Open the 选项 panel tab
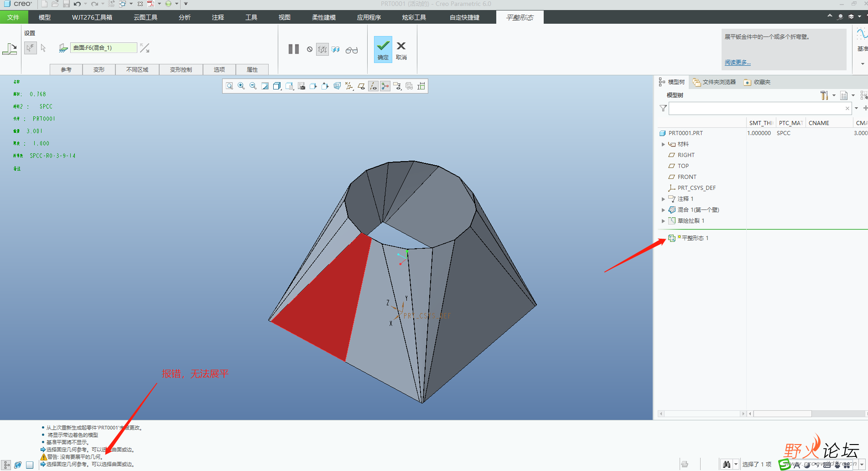The width and height of the screenshot is (868, 471). (219, 69)
